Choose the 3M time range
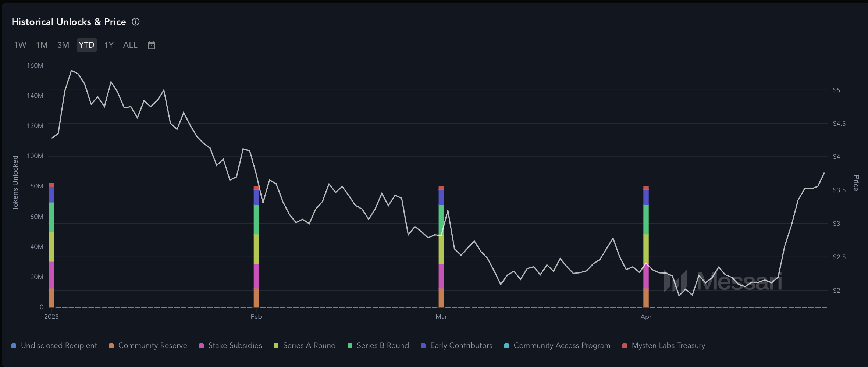 click(63, 45)
